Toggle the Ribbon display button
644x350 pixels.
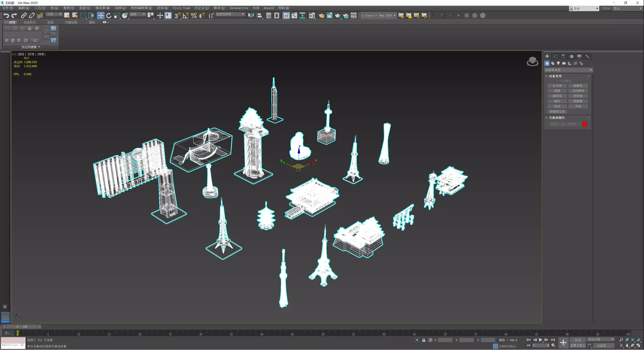(x=286, y=15)
